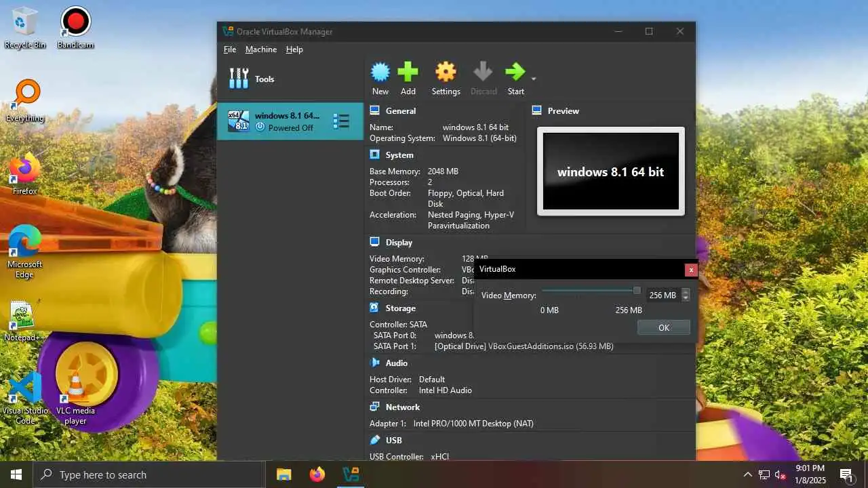Screen dimensions: 868x488
Task: Click the Storage section disk icon
Action: pyautogui.click(x=375, y=308)
